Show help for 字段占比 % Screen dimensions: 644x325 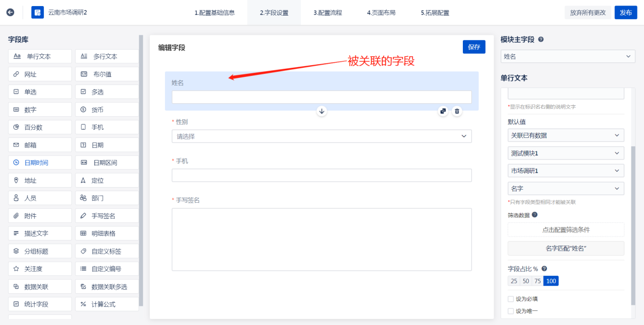pos(544,269)
